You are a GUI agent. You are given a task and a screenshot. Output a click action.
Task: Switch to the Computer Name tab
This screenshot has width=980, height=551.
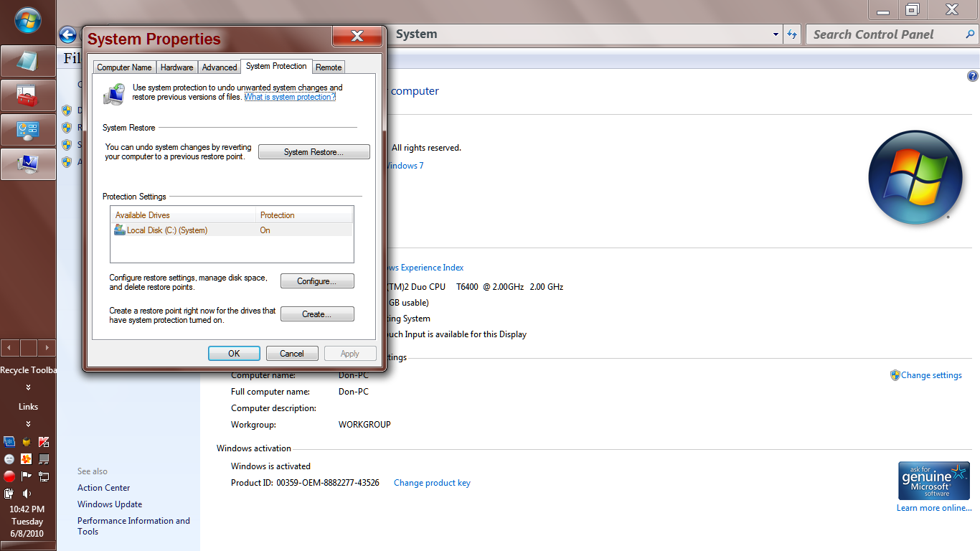124,67
